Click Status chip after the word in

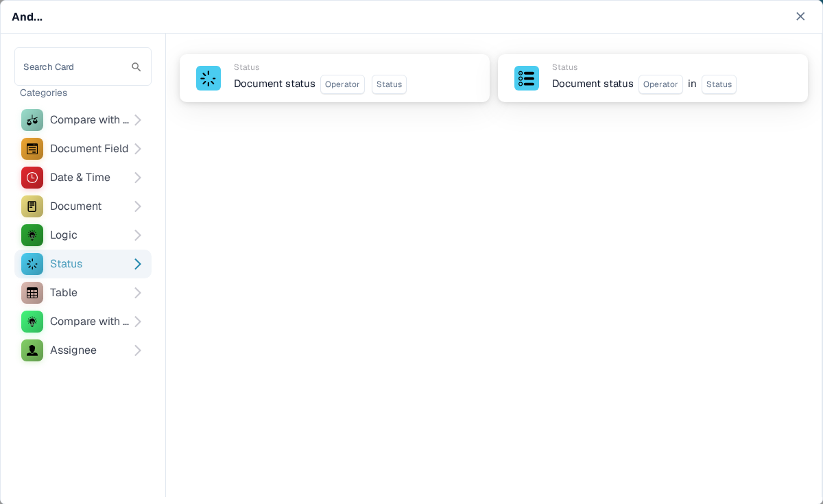point(719,84)
